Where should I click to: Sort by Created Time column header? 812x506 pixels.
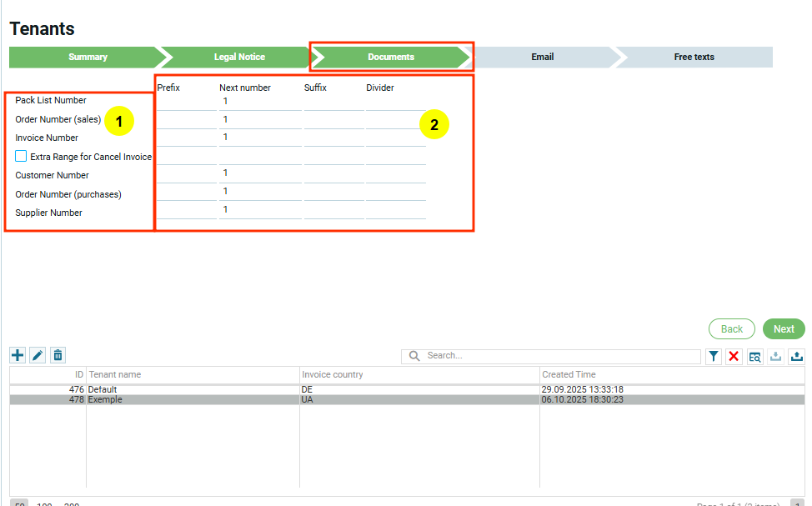[x=569, y=374]
